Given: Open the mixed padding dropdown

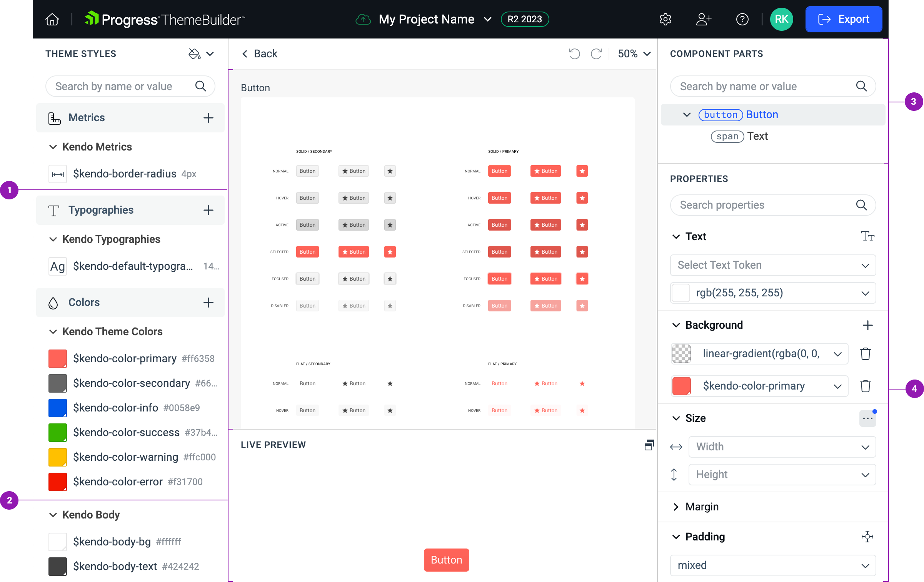Looking at the screenshot, I should point(773,565).
